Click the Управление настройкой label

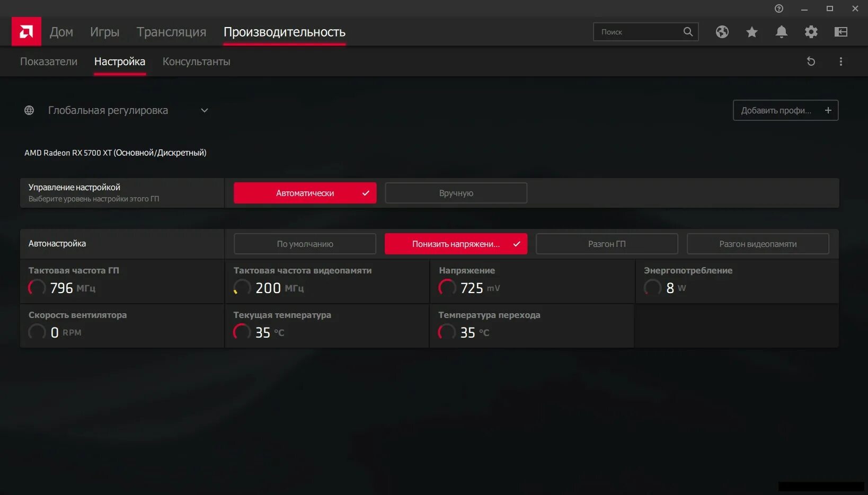tap(74, 187)
